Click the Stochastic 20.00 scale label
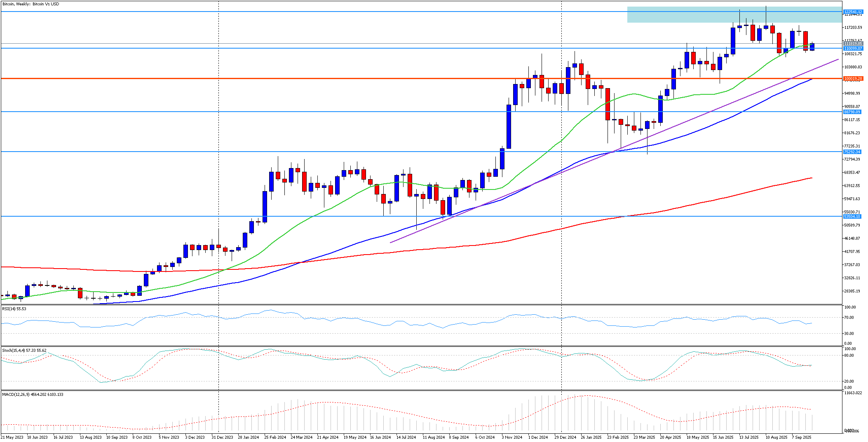The height and width of the screenshot is (442, 868). pyautogui.click(x=849, y=381)
